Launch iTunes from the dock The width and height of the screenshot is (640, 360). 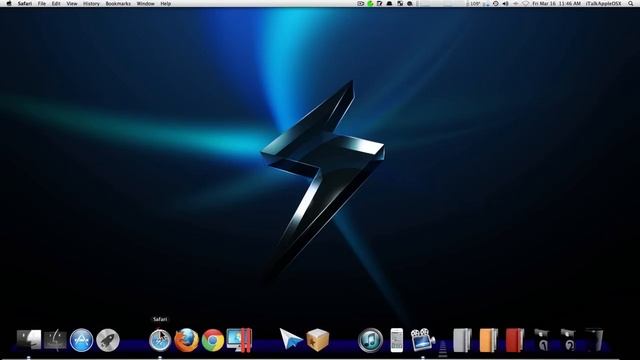coord(370,340)
